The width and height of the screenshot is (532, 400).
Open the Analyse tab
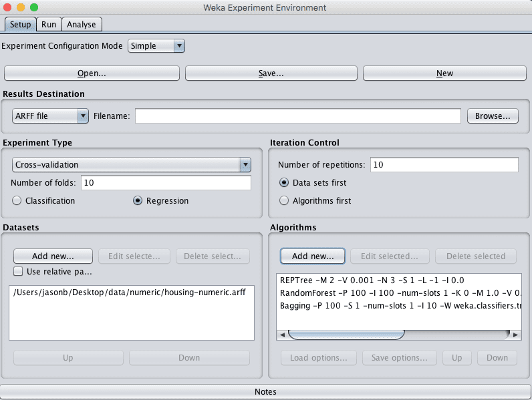pyautogui.click(x=82, y=25)
